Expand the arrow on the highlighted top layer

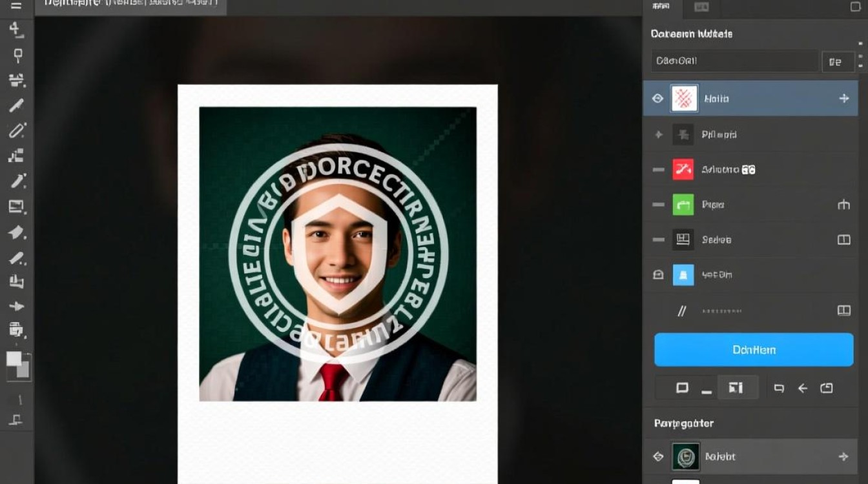point(843,99)
